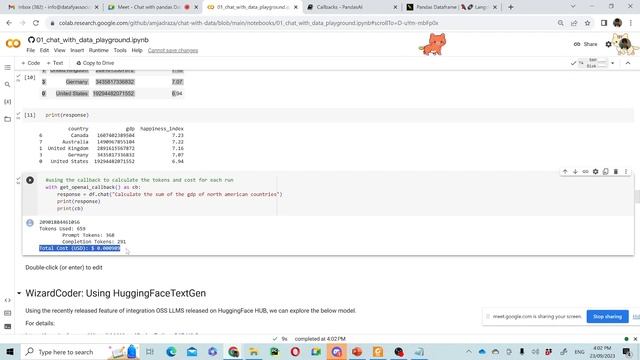Open the table of contents sidebar icon

pyautogui.click(x=7, y=67)
